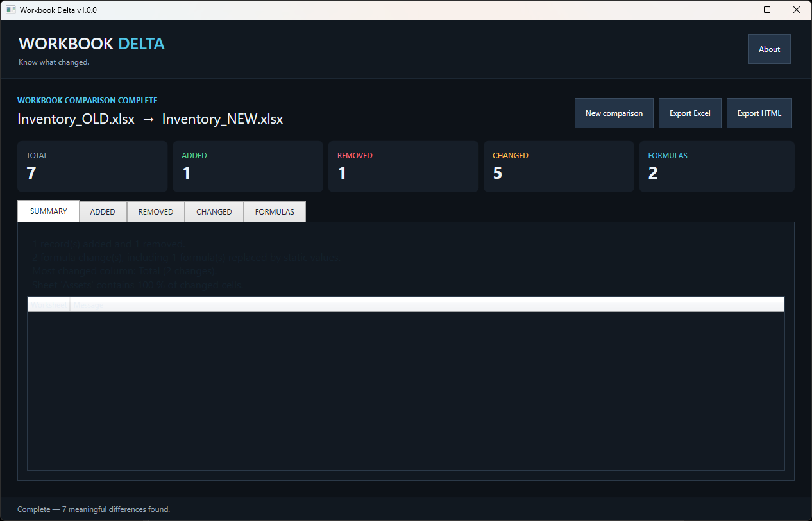The height and width of the screenshot is (521, 812).
Task: Click the 'WORKBOOK COMPARISON COMPLETE' heading
Action: pos(87,101)
